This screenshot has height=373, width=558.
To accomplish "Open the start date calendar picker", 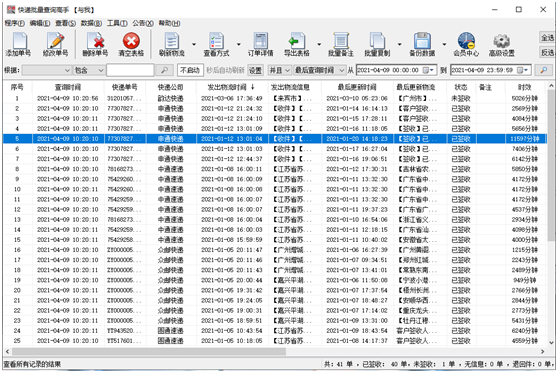I will click(428, 70).
